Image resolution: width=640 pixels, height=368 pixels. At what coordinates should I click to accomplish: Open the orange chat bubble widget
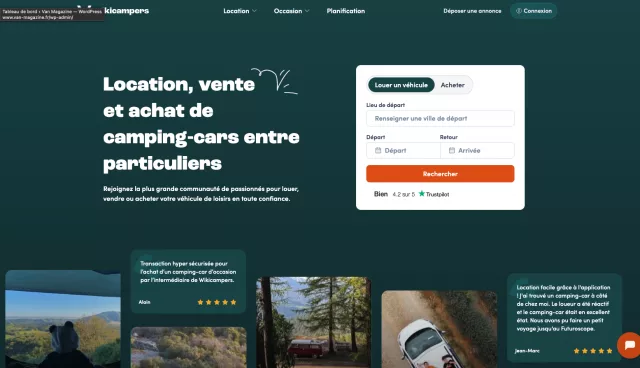tap(629, 345)
